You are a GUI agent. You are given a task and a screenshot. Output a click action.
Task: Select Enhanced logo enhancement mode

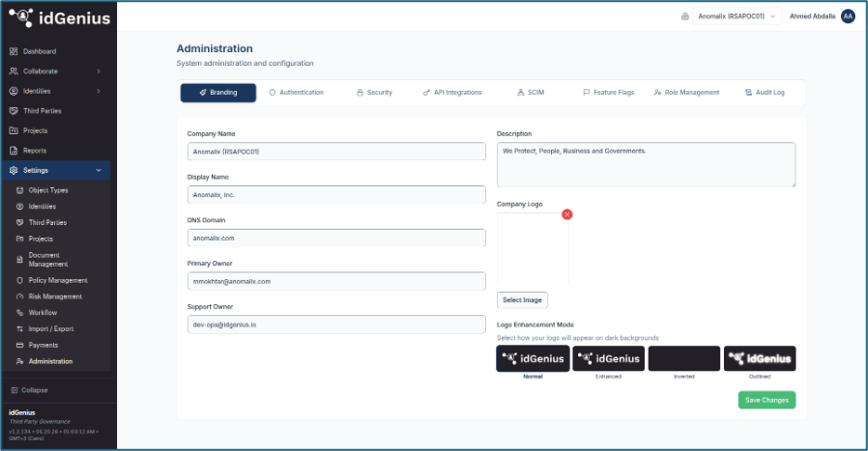tap(609, 358)
